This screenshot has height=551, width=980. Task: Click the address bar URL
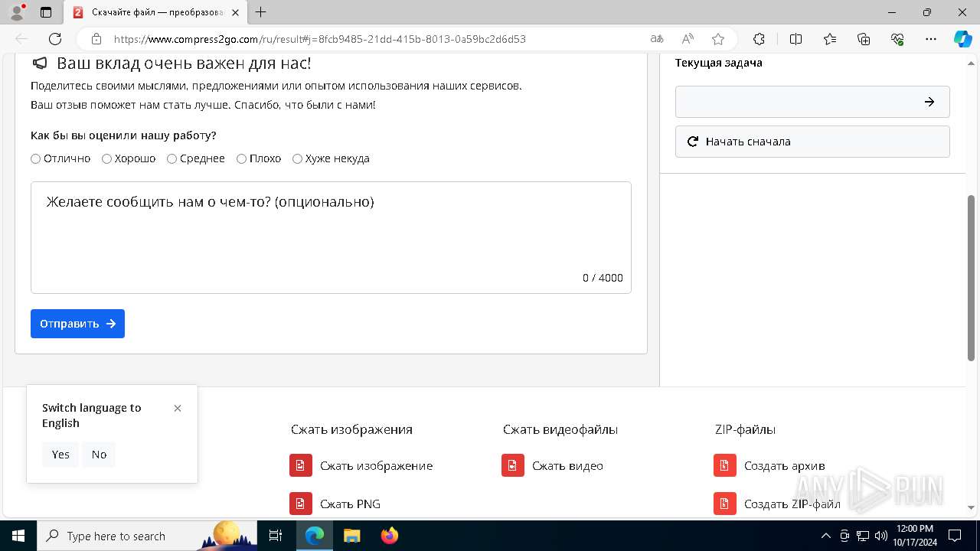click(320, 39)
